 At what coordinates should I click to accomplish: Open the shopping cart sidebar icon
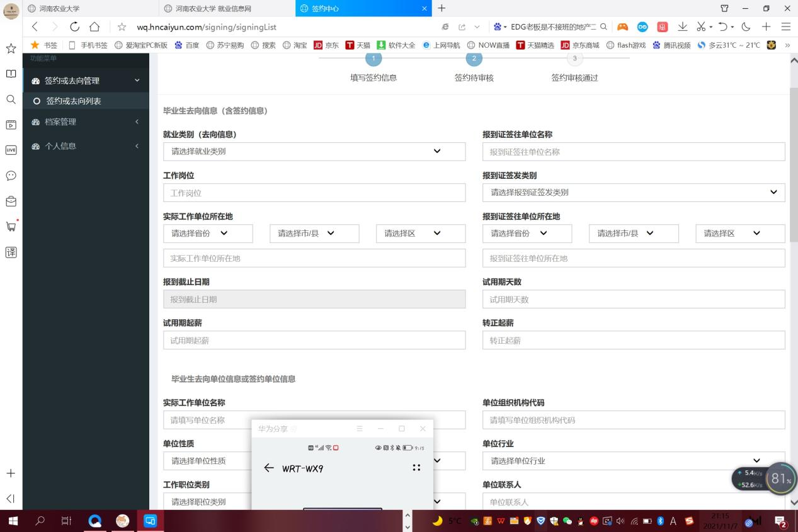tap(11, 227)
